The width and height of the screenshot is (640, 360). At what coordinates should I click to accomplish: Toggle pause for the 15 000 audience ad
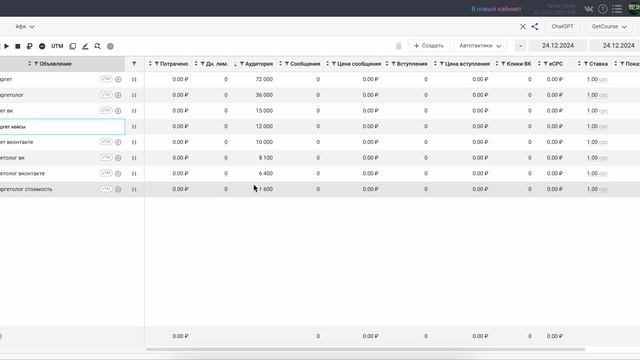pos(134,111)
